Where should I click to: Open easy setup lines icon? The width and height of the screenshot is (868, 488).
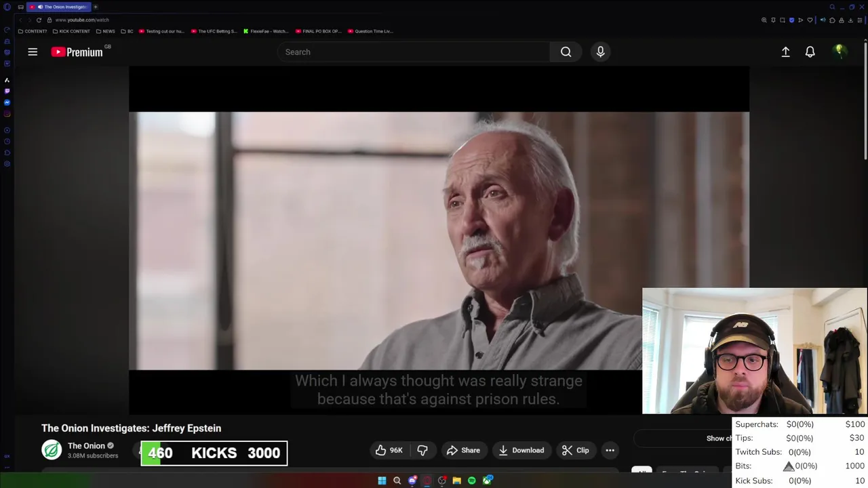[x=860, y=20]
